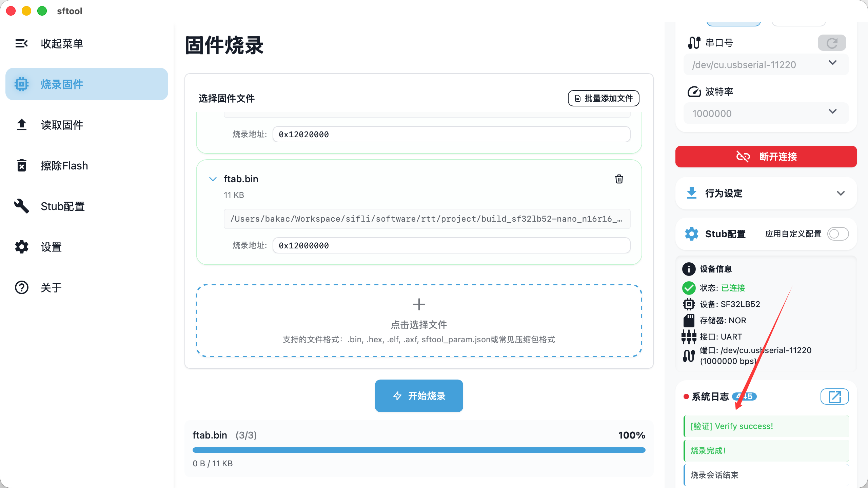Image resolution: width=868 pixels, height=488 pixels.
Task: Click the collapse menu hamburger icon
Action: coord(21,43)
